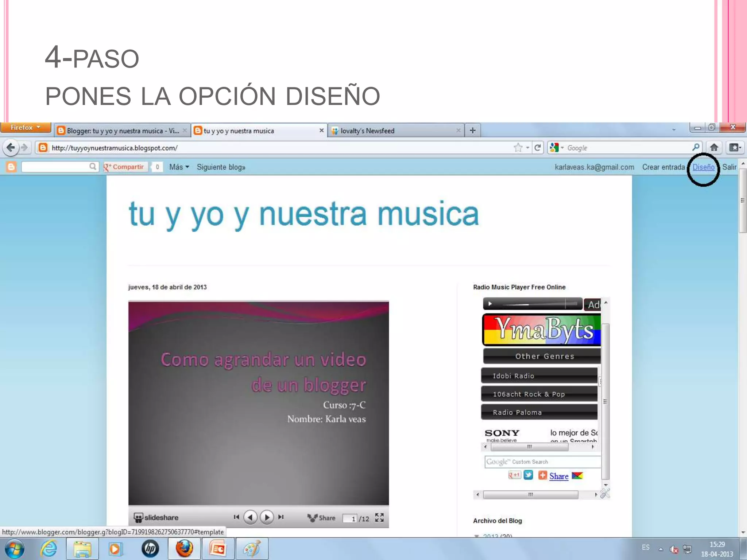Open the slideshare logo link
747x560 pixels.
tap(156, 517)
